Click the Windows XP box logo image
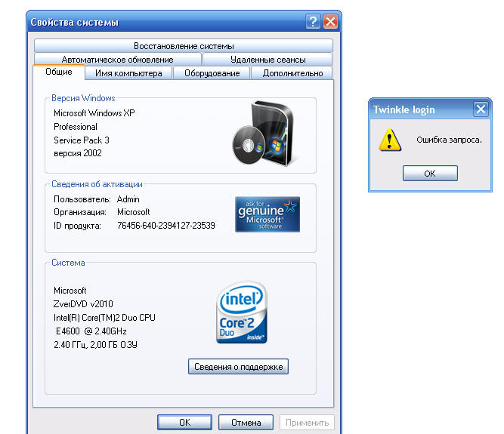 (x=264, y=133)
